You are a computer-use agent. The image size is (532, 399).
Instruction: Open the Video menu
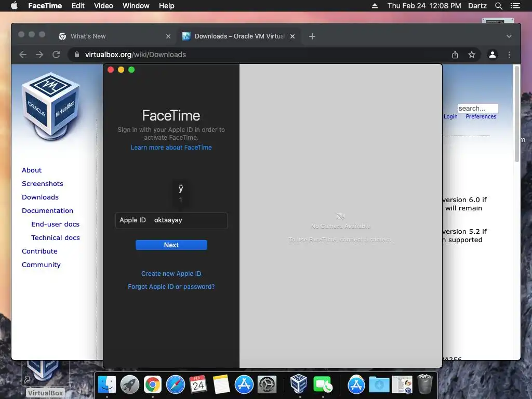(103, 6)
